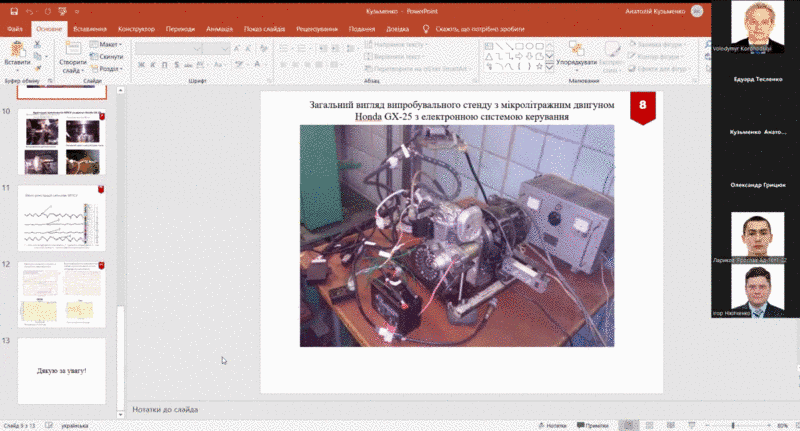The width and height of the screenshot is (800, 431).
Task: Open the Рецензування ribbon tab
Action: coord(317,29)
